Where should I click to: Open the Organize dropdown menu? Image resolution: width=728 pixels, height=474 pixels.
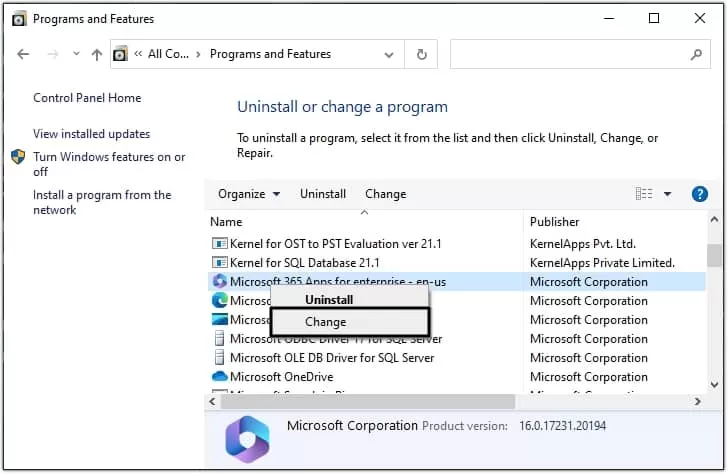pyautogui.click(x=249, y=194)
